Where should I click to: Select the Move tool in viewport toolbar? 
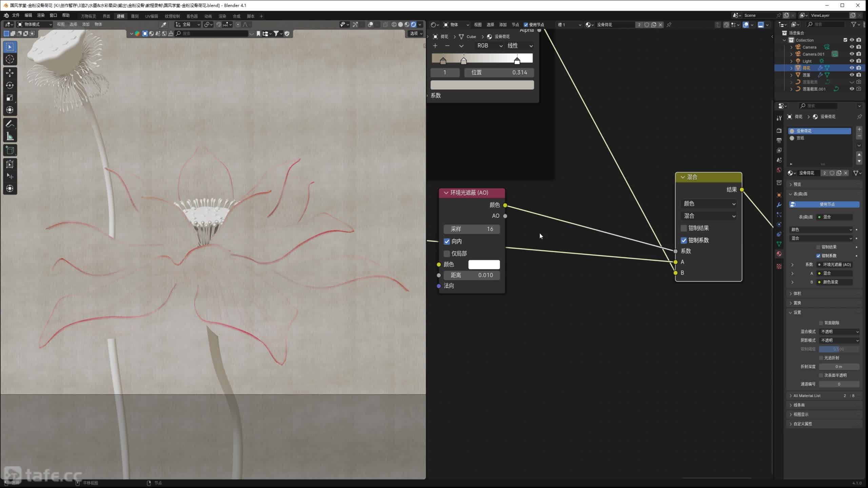click(10, 73)
